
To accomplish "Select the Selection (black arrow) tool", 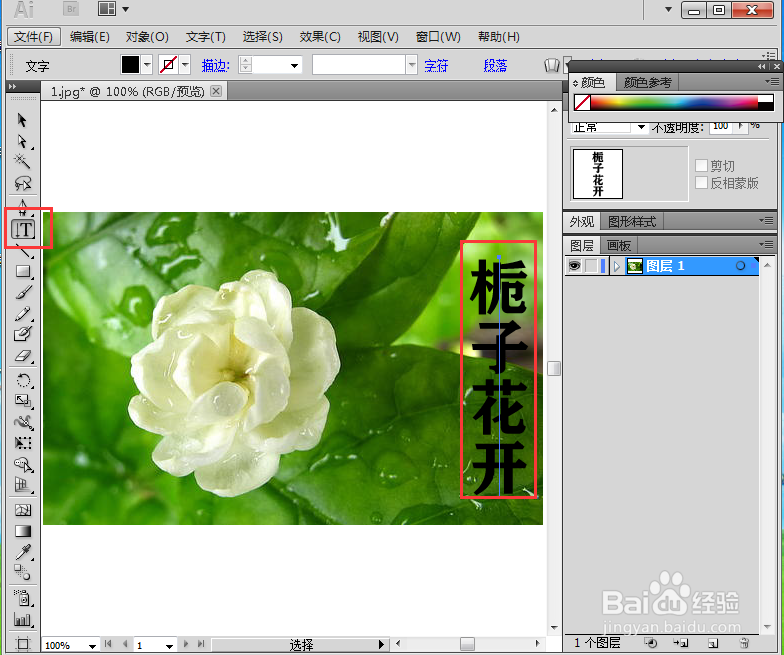I will coord(22,120).
